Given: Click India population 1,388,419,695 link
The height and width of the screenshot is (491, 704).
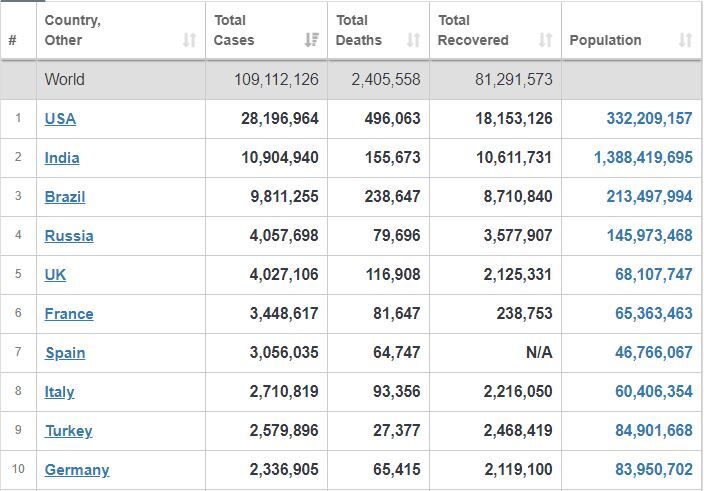Looking at the screenshot, I should (643, 158).
